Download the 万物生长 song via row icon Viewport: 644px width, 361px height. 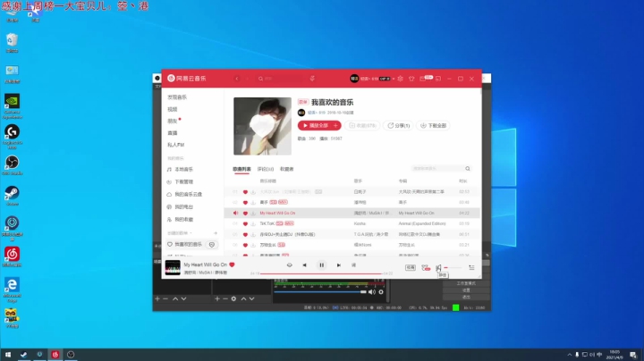[253, 246]
